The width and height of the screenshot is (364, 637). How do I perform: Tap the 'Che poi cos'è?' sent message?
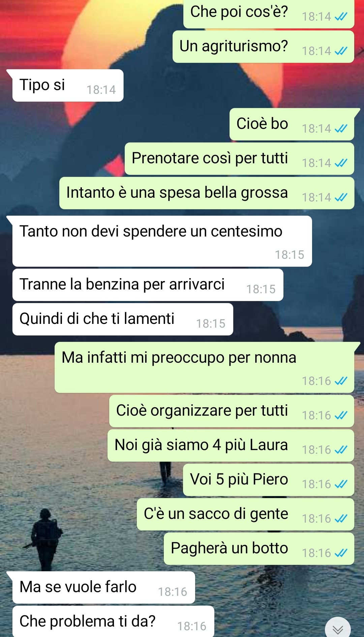(x=269, y=13)
